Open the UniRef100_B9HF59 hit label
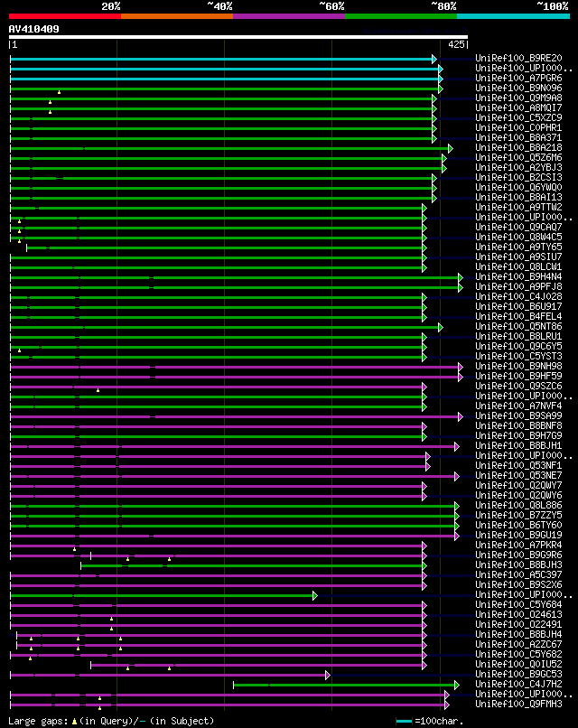This screenshot has width=578, height=728. pyautogui.click(x=518, y=377)
